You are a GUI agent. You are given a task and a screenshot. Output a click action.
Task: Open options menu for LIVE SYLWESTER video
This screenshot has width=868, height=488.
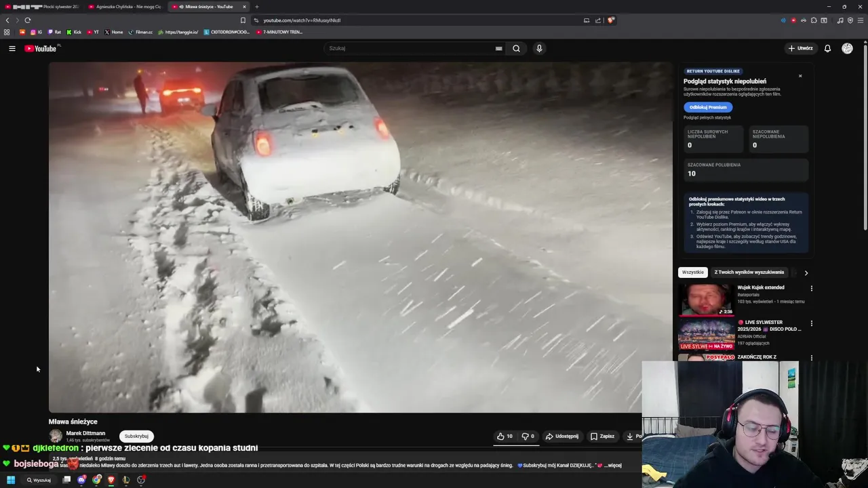811,324
